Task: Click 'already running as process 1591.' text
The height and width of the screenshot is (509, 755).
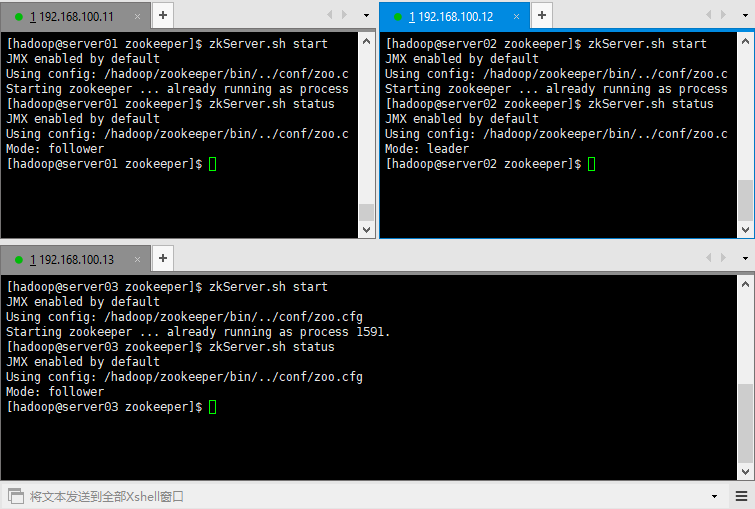Action: click(278, 332)
